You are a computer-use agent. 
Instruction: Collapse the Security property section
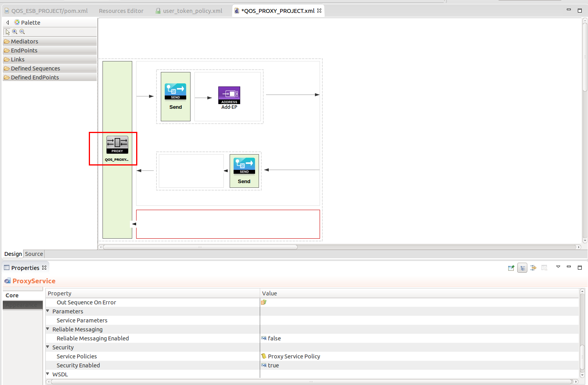click(x=47, y=347)
